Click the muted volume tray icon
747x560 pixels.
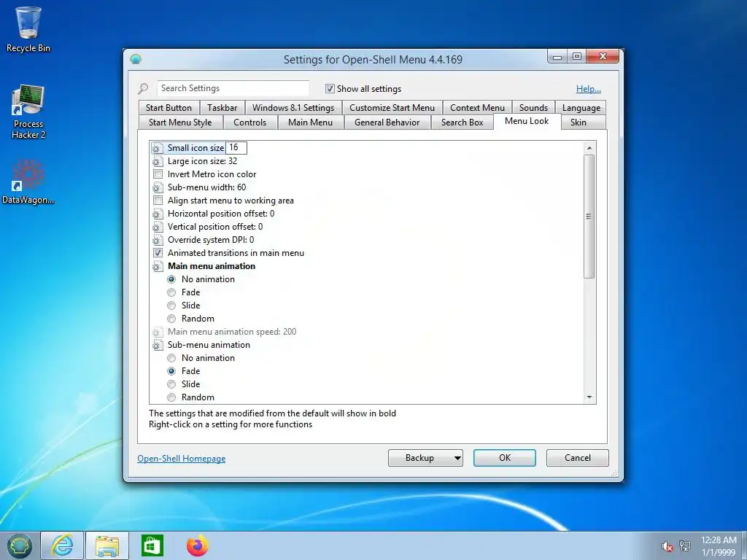click(x=667, y=546)
